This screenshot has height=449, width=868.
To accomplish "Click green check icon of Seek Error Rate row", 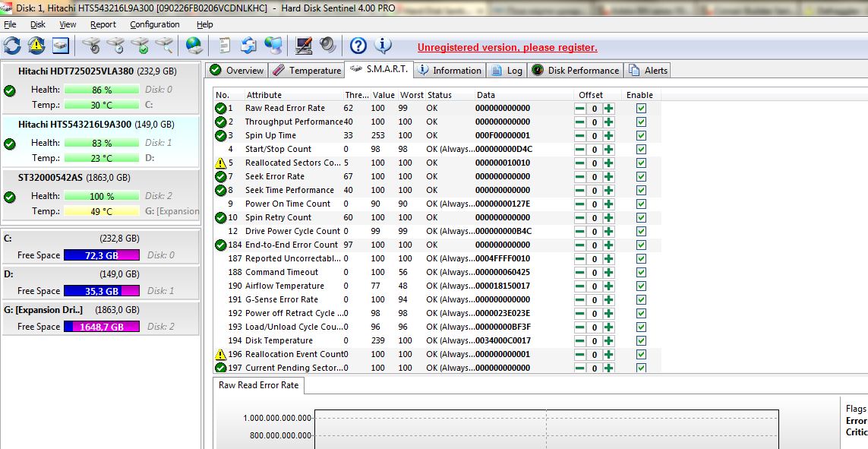I will [220, 176].
